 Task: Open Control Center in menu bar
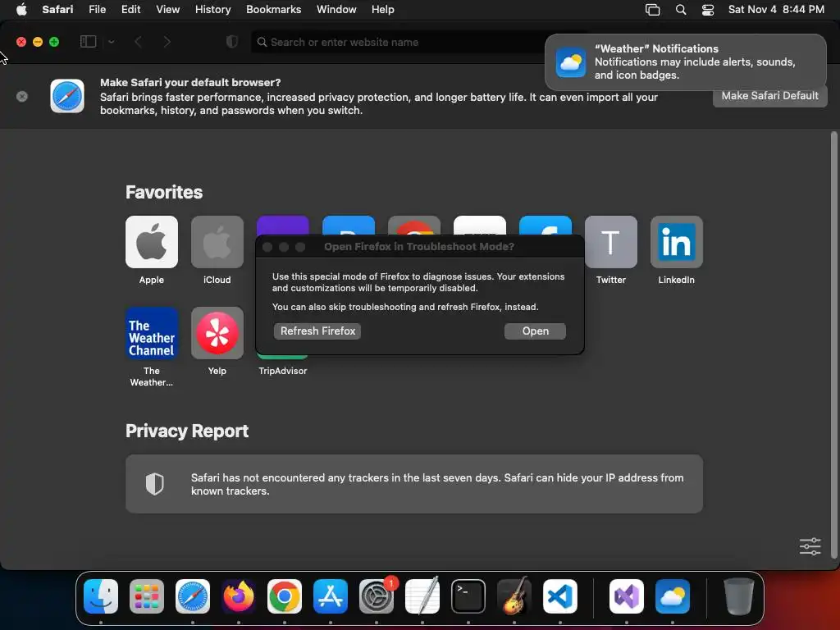(708, 10)
